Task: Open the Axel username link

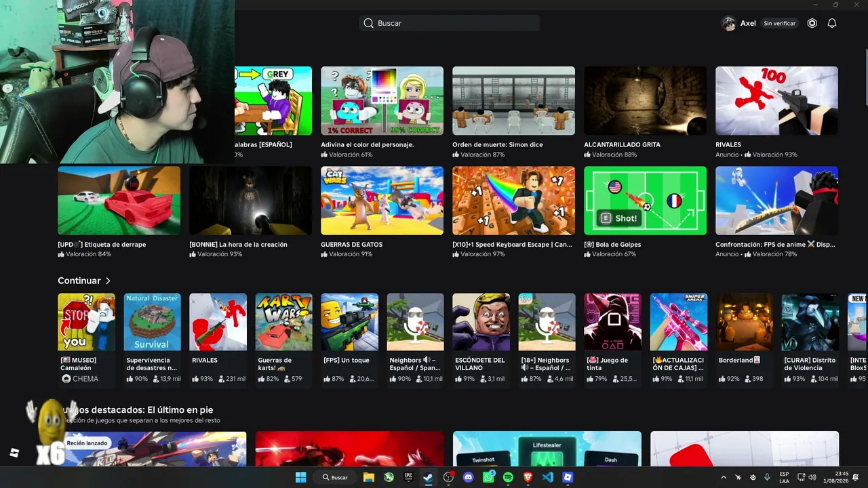Action: pos(748,23)
